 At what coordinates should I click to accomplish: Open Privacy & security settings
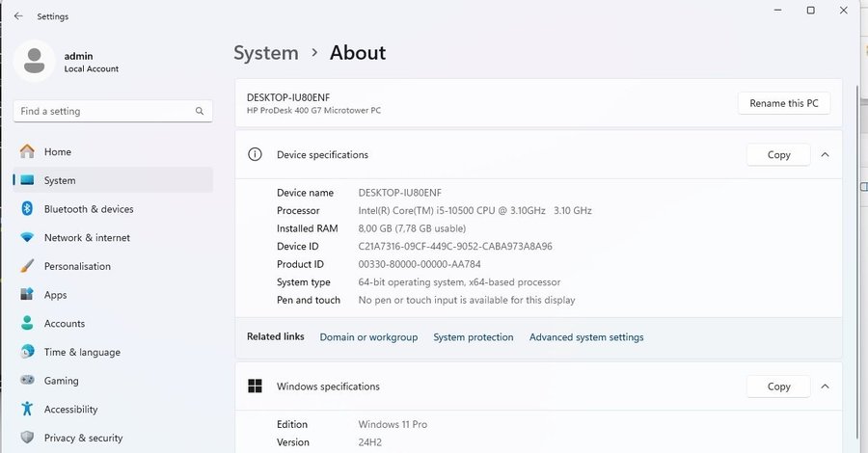tap(83, 438)
